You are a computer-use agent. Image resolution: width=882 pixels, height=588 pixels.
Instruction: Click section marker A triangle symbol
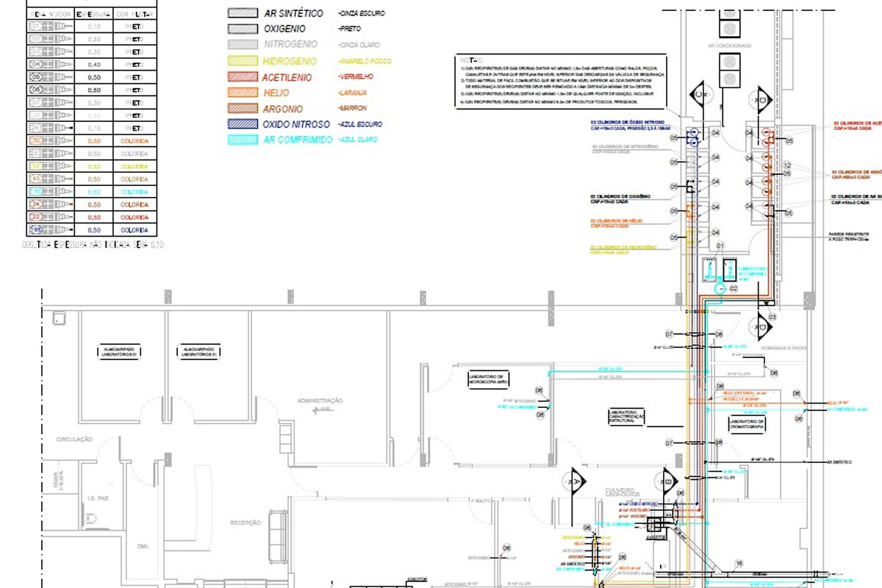tap(576, 481)
